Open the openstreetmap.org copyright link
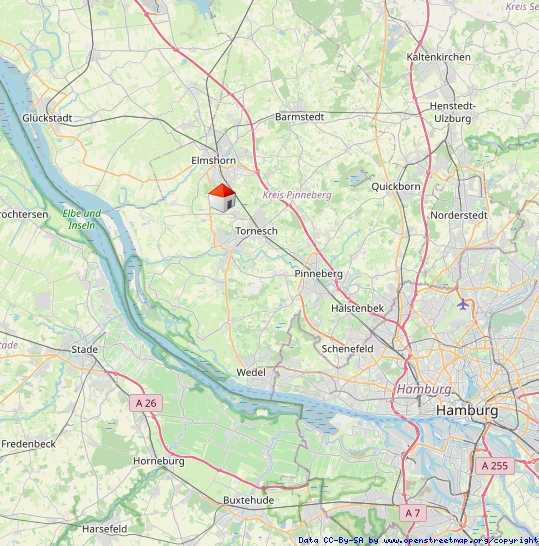 point(461,540)
